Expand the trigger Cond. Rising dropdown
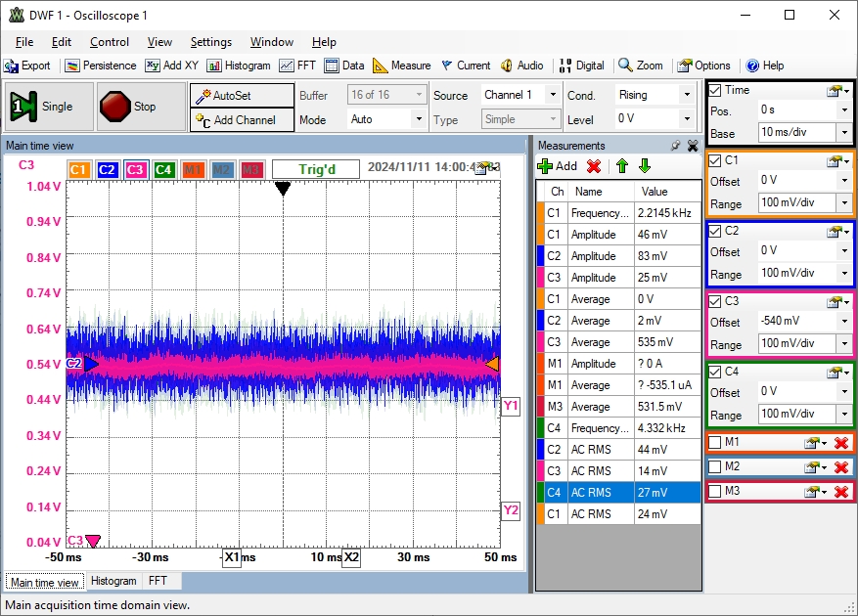 pyautogui.click(x=686, y=95)
